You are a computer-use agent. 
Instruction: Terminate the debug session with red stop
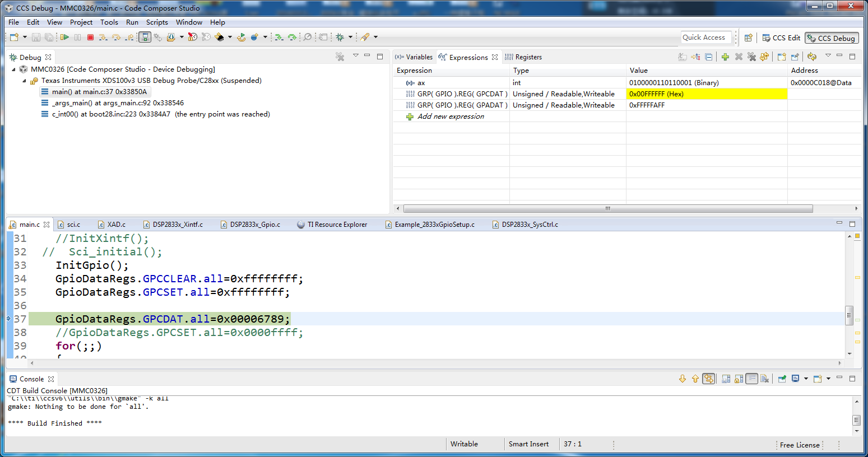(x=90, y=38)
